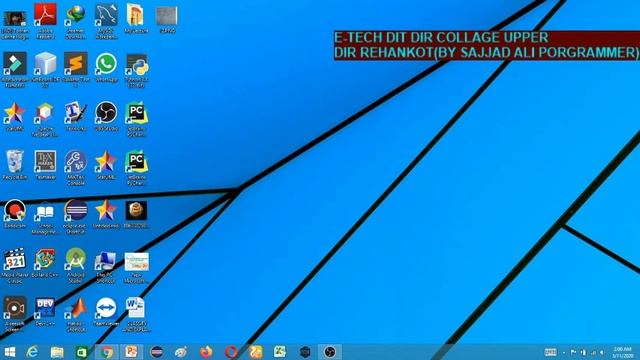Select the Word document on desktop

[136, 308]
